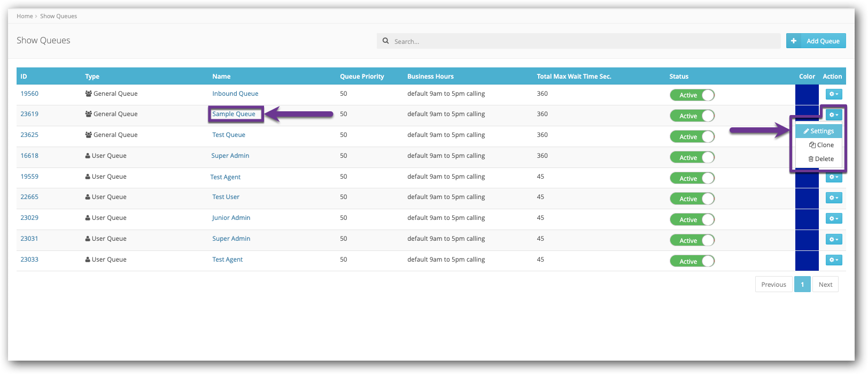Toggle Active status for Inbound Queue
Viewport: 868px width, 374px height.
click(x=692, y=95)
